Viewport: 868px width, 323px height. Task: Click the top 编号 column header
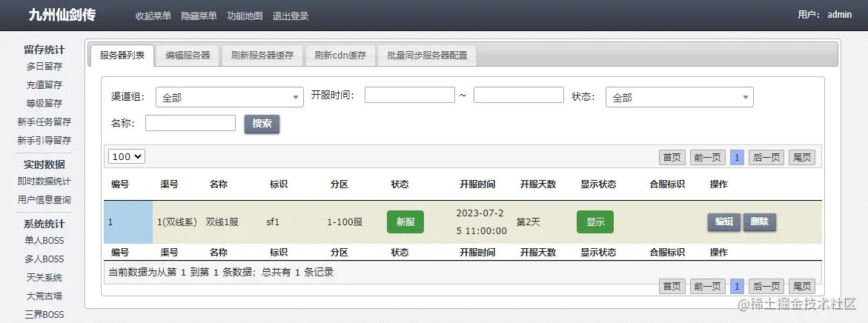(120, 184)
